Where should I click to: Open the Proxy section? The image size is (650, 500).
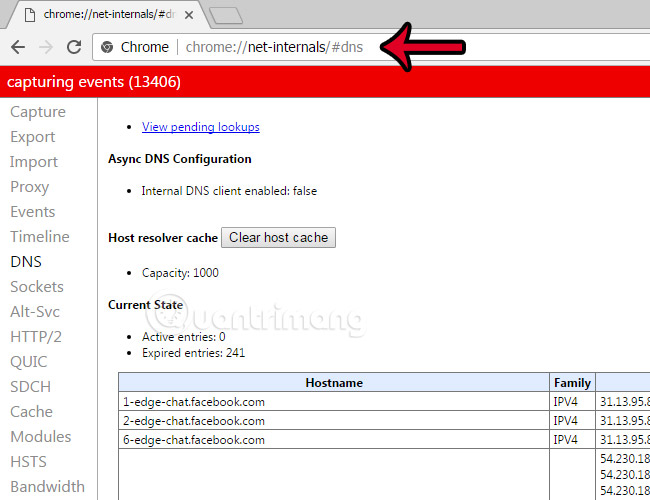click(29, 187)
